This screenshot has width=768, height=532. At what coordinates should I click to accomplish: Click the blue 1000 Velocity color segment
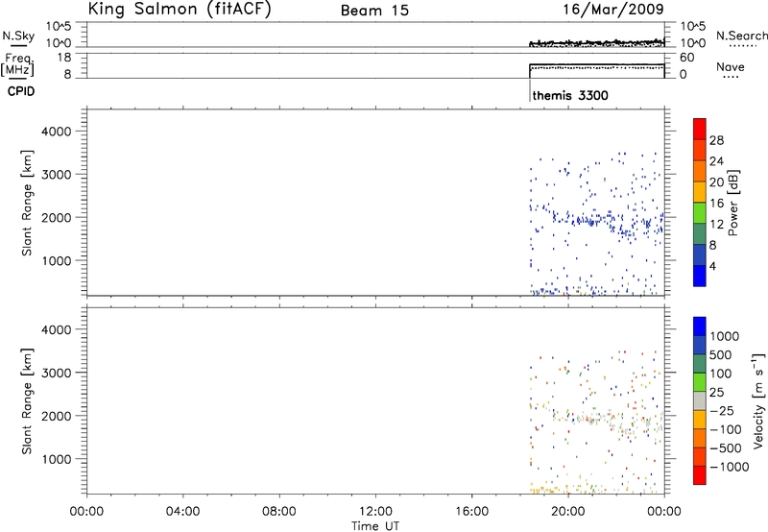coord(700,326)
